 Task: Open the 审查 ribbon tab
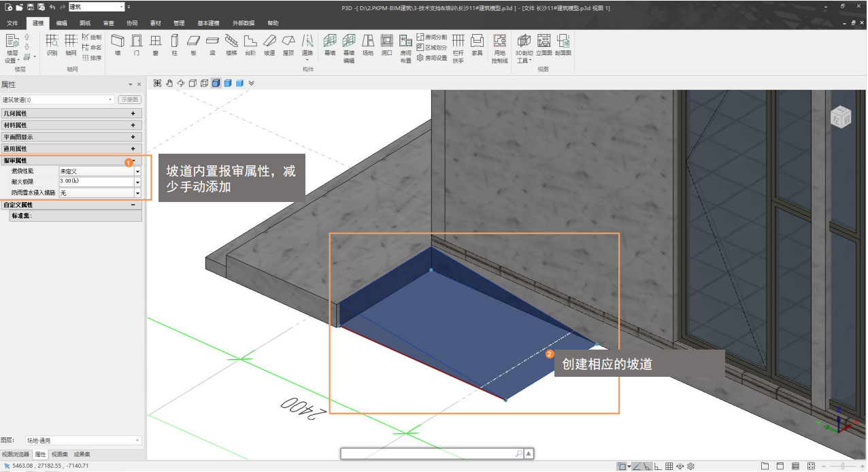tap(108, 22)
